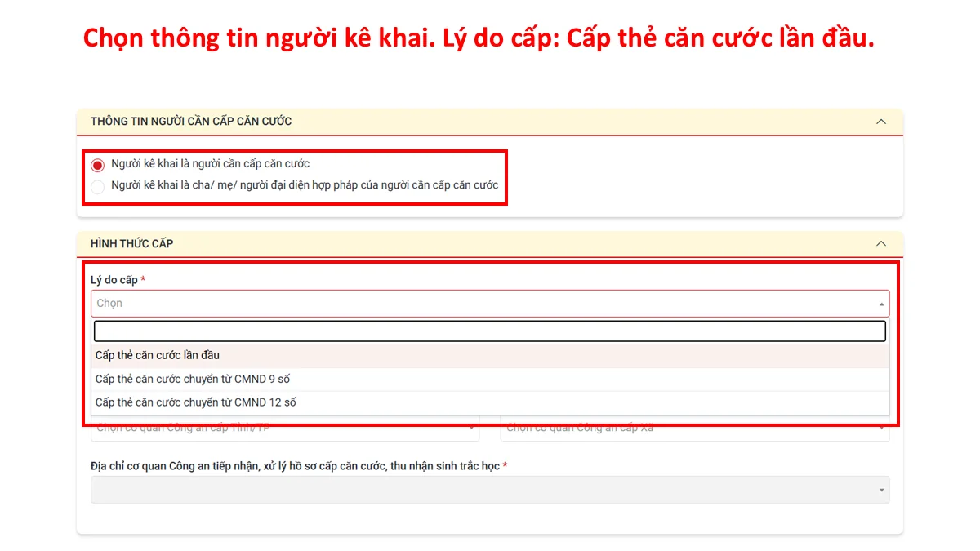Click the 'HÌNH THỨC CẤP' header text
The image size is (980, 551).
[x=132, y=243]
